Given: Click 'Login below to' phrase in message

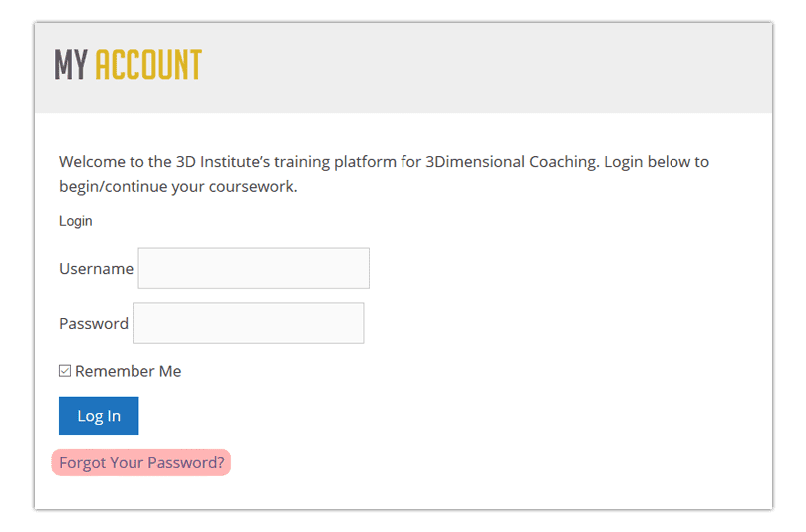Looking at the screenshot, I should click(657, 162).
